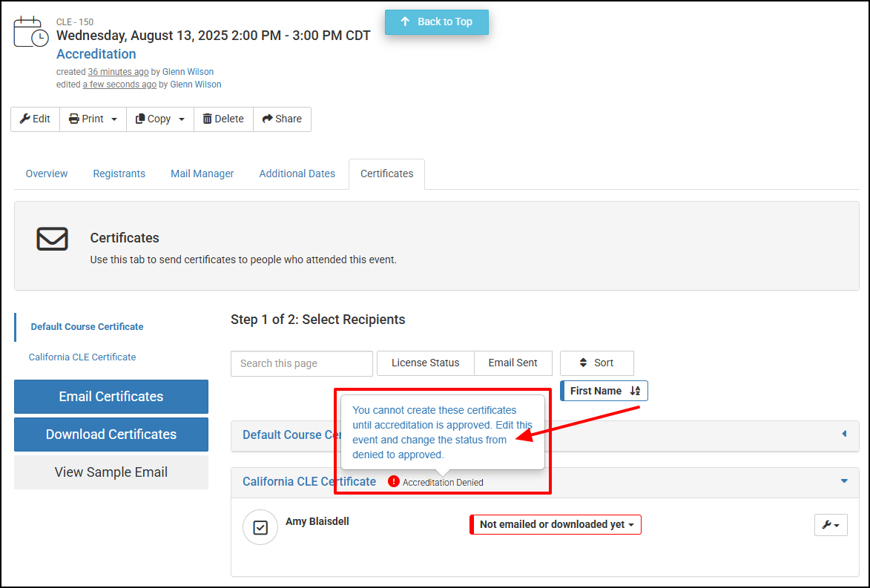The image size is (870, 588).
Task: Click the Share button
Action: click(282, 119)
